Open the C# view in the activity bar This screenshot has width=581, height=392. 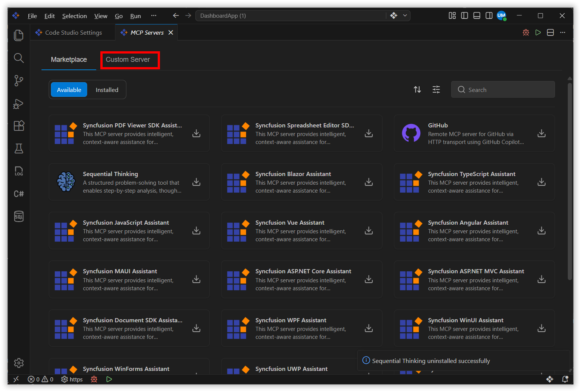[18, 194]
